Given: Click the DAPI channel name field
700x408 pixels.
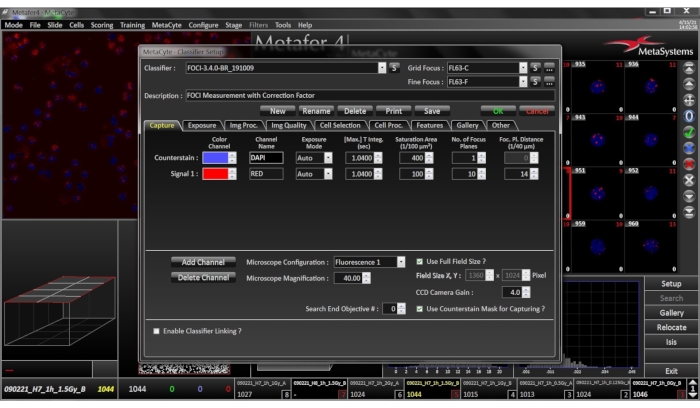Looking at the screenshot, I should [x=266, y=157].
